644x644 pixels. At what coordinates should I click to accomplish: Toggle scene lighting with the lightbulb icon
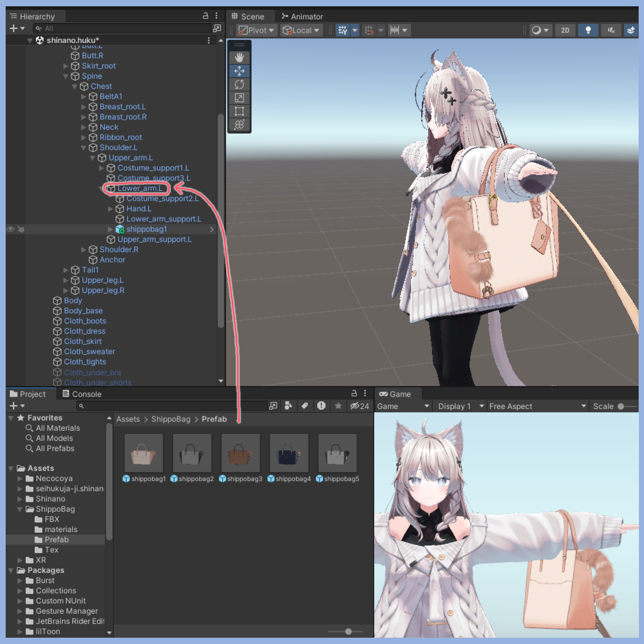[x=588, y=30]
